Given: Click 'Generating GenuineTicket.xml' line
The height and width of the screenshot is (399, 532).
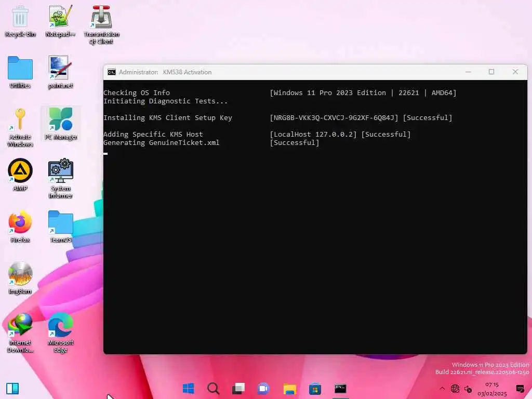Looking at the screenshot, I should (x=162, y=143).
